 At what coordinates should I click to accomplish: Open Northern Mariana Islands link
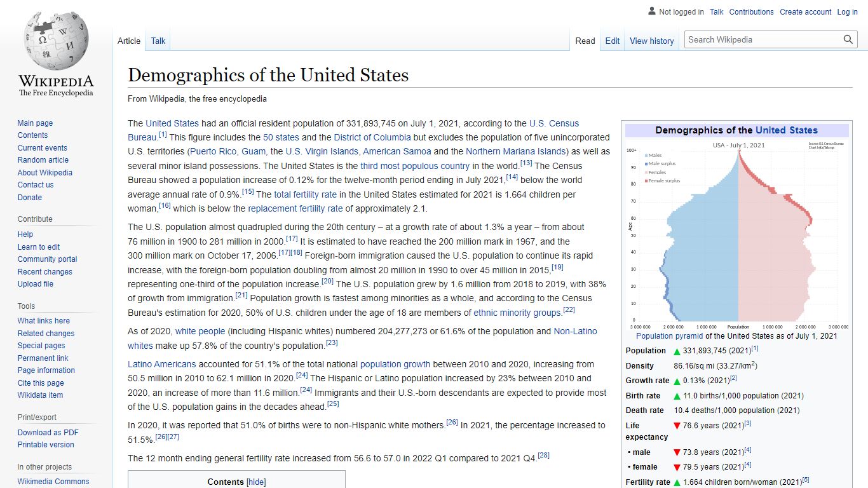[x=515, y=151]
